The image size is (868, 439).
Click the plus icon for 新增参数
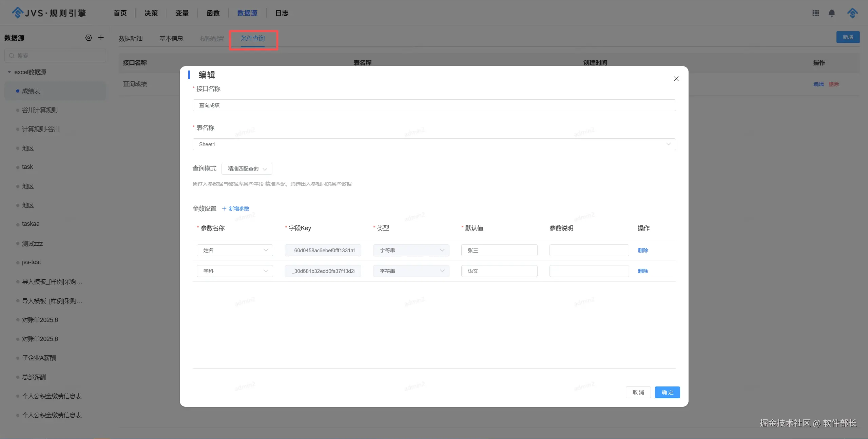click(x=224, y=208)
